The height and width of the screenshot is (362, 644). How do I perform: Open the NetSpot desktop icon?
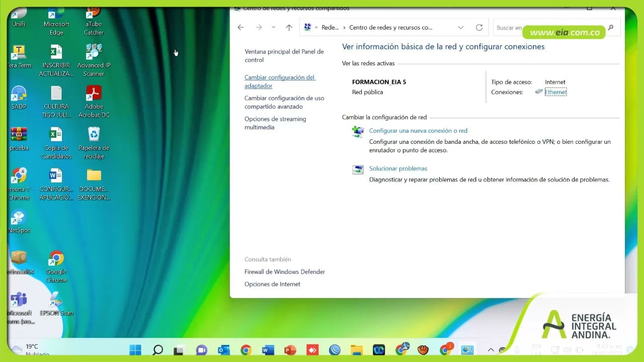(19, 218)
